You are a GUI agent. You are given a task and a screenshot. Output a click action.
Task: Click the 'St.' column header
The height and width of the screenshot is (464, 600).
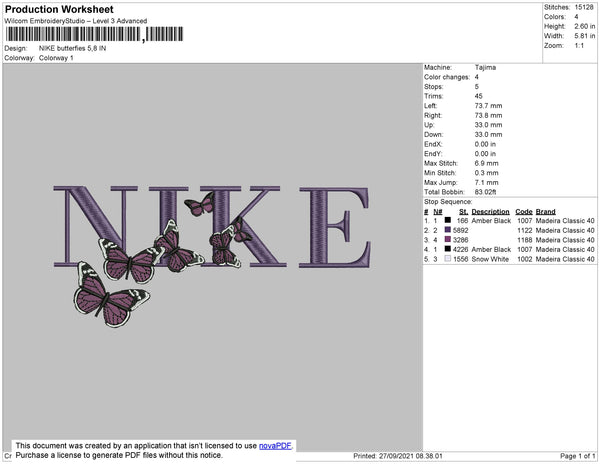click(463, 212)
